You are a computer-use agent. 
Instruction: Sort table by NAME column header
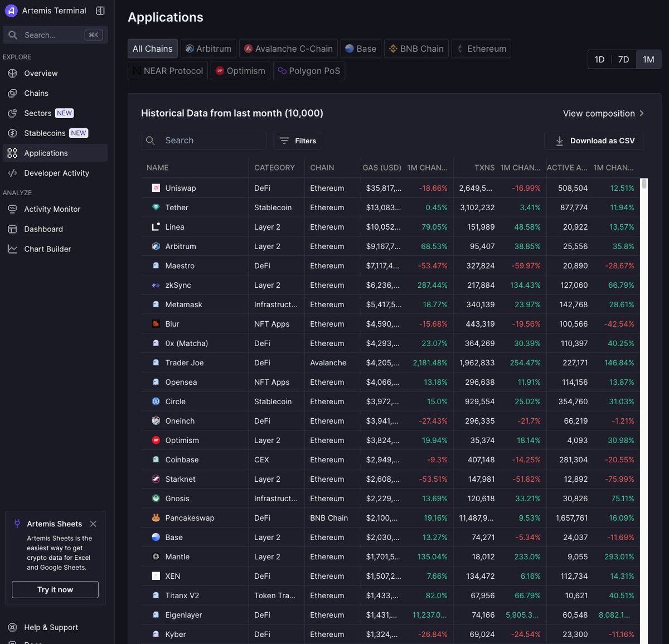pyautogui.click(x=157, y=167)
